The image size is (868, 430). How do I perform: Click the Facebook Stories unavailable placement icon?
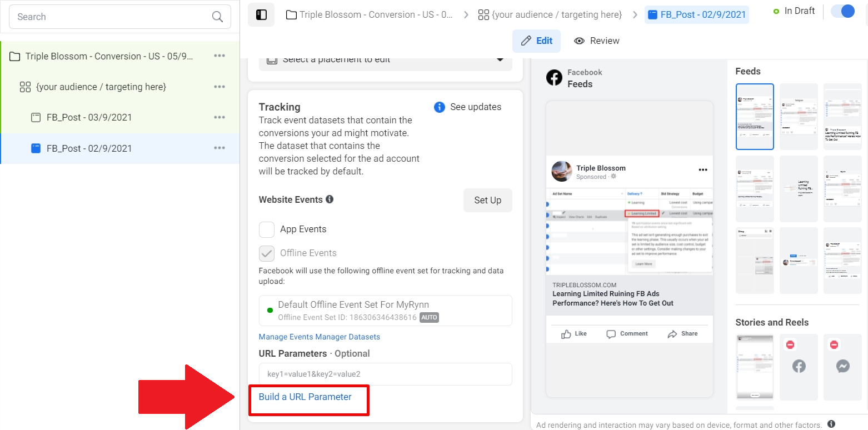pos(799,367)
